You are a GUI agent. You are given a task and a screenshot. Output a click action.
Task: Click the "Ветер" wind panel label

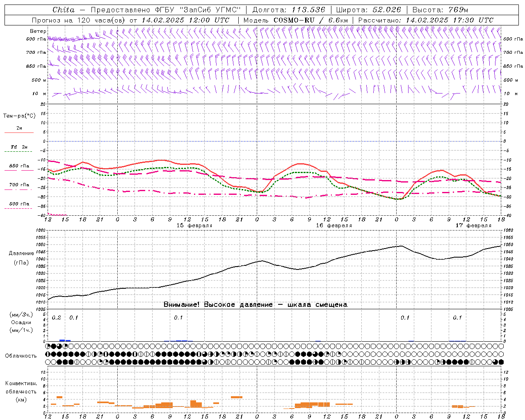(38, 31)
